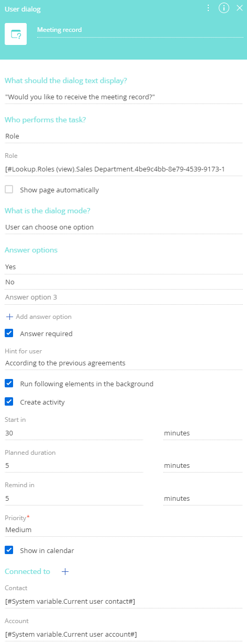Image resolution: width=247 pixels, height=644 pixels.
Task: Close the User dialog panel
Action: pos(240,8)
